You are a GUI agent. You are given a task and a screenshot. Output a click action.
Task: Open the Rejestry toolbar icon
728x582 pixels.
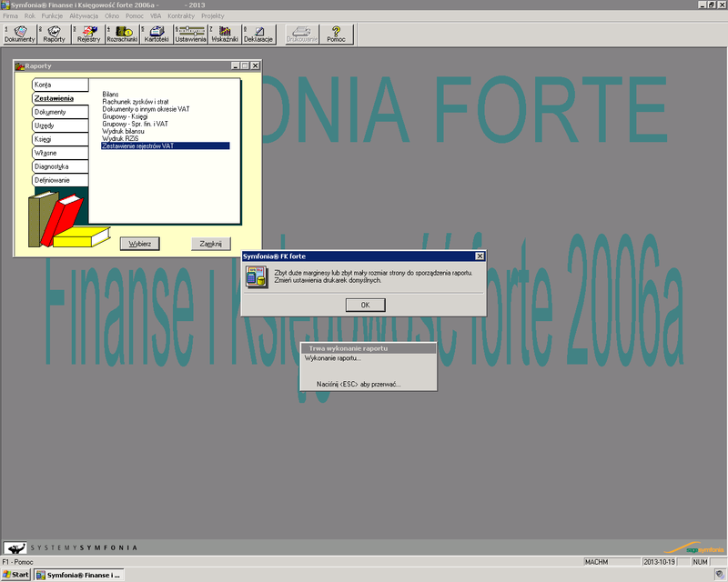point(88,35)
